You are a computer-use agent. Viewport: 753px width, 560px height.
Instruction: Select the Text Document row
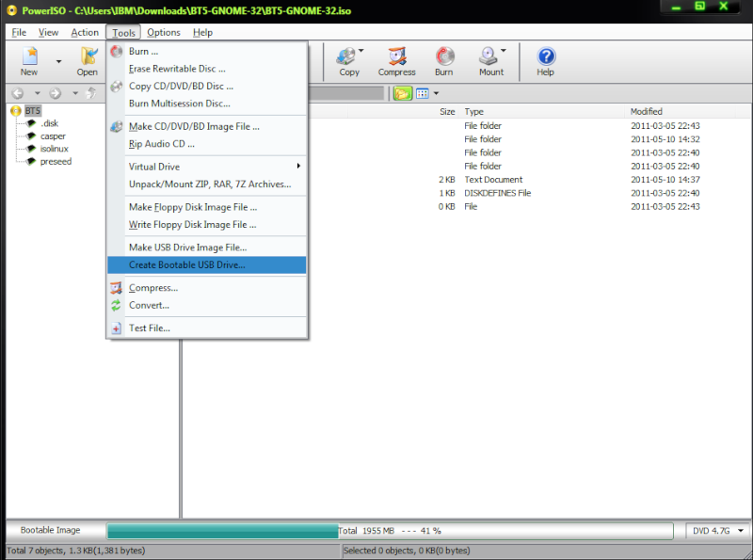click(493, 180)
